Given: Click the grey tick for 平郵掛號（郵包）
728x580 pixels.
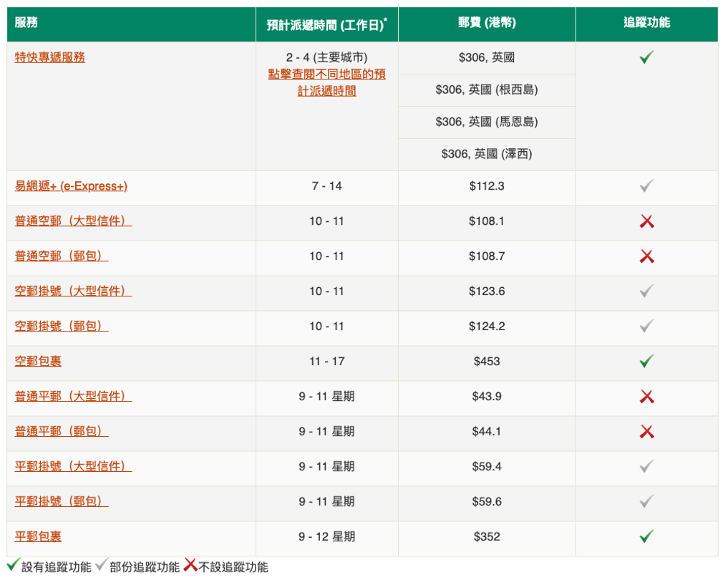Looking at the screenshot, I should (x=646, y=501).
